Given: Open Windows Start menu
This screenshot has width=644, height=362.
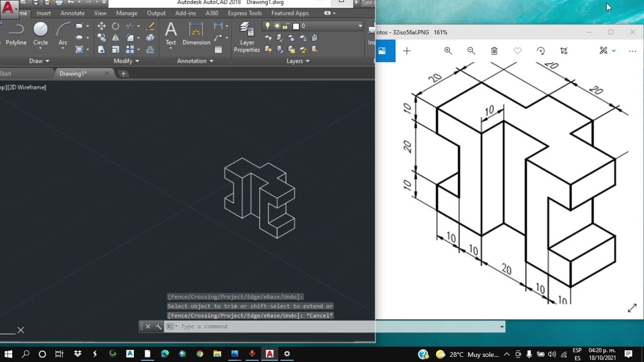Looking at the screenshot, I should 9,354.
